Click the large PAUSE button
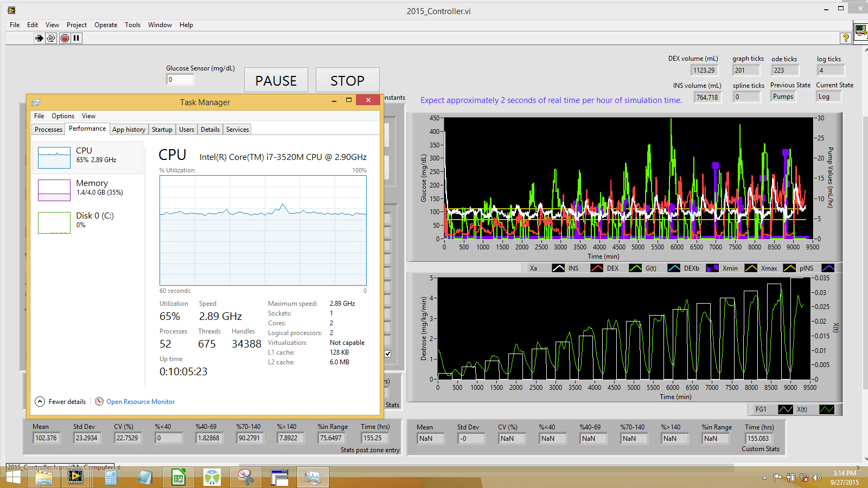This screenshot has width=868, height=488. tap(276, 81)
